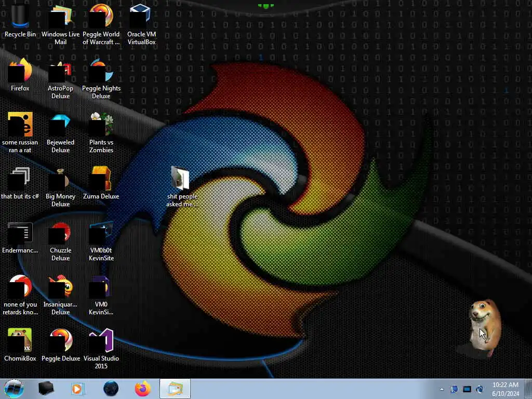Click the Show Desktop strip at taskbar end
The width and height of the screenshot is (532, 399).
[528, 389]
